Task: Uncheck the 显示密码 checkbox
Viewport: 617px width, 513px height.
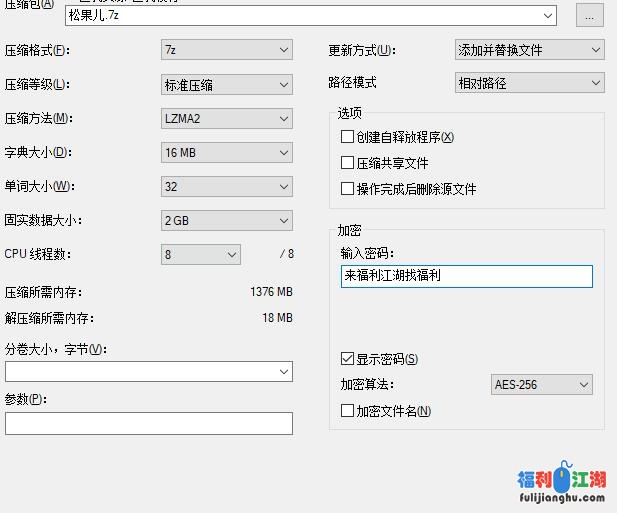Action: pos(348,359)
